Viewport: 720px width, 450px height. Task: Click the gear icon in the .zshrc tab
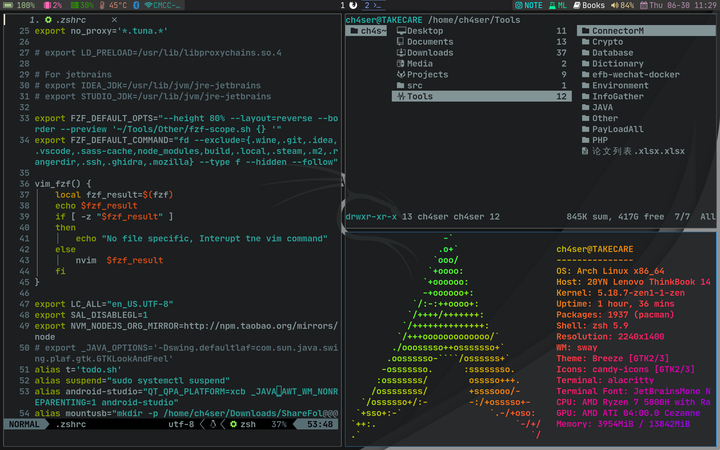[x=49, y=20]
